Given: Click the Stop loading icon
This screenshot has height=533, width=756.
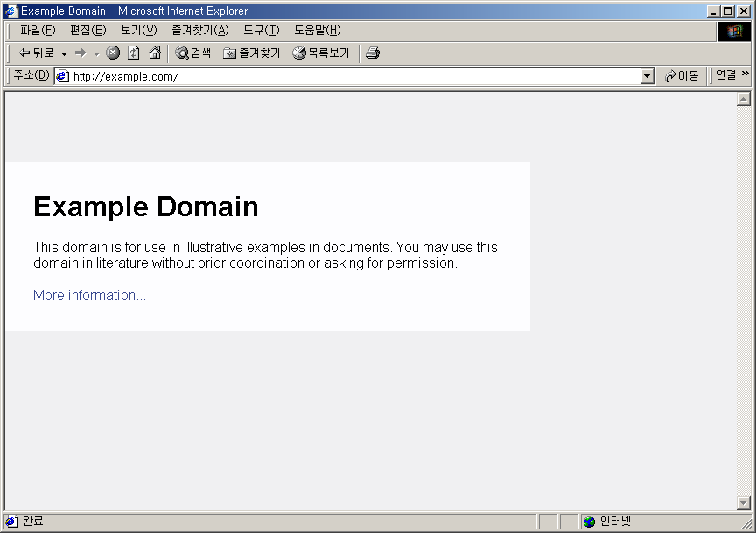Looking at the screenshot, I should pos(113,53).
